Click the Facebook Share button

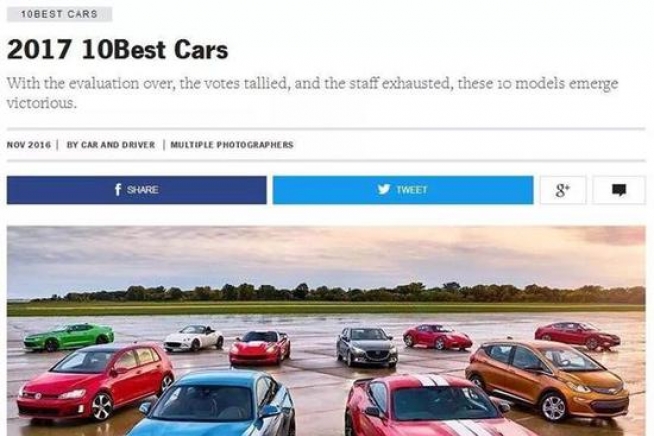[136, 190]
